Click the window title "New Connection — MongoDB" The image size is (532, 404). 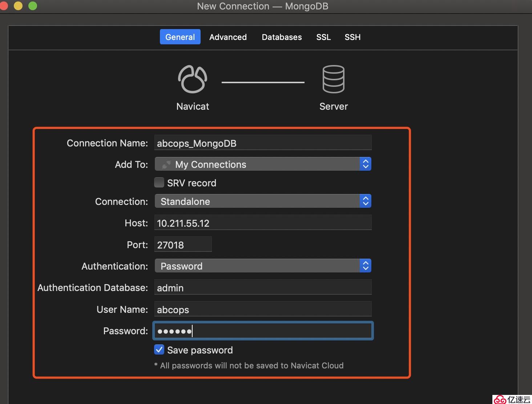click(x=263, y=6)
